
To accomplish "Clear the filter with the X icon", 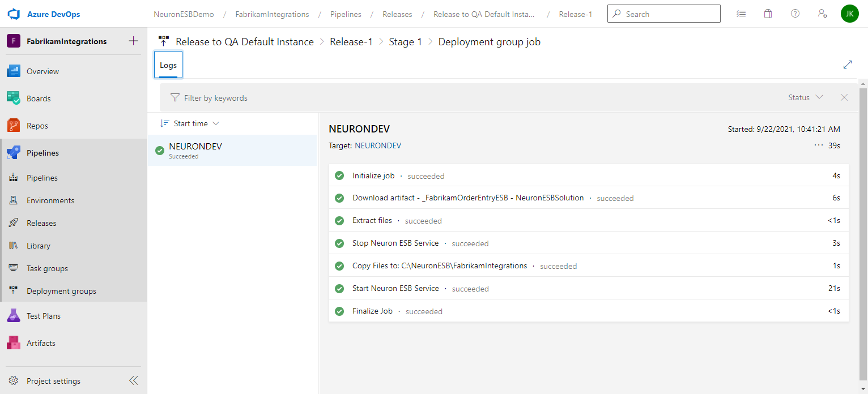I will [844, 97].
